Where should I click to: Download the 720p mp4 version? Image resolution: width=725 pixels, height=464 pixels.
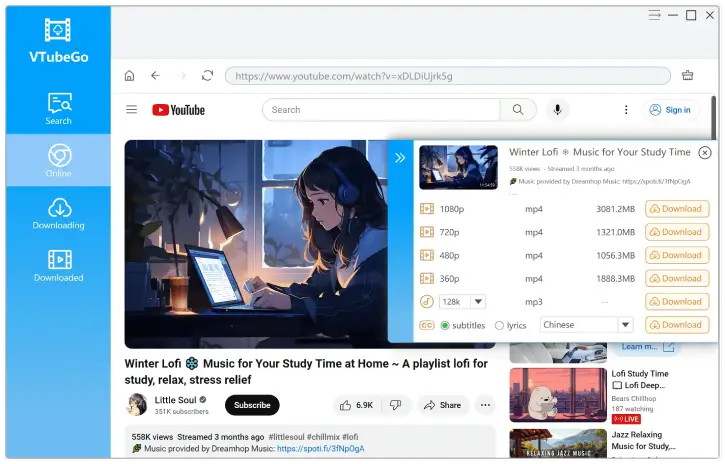[x=677, y=232]
